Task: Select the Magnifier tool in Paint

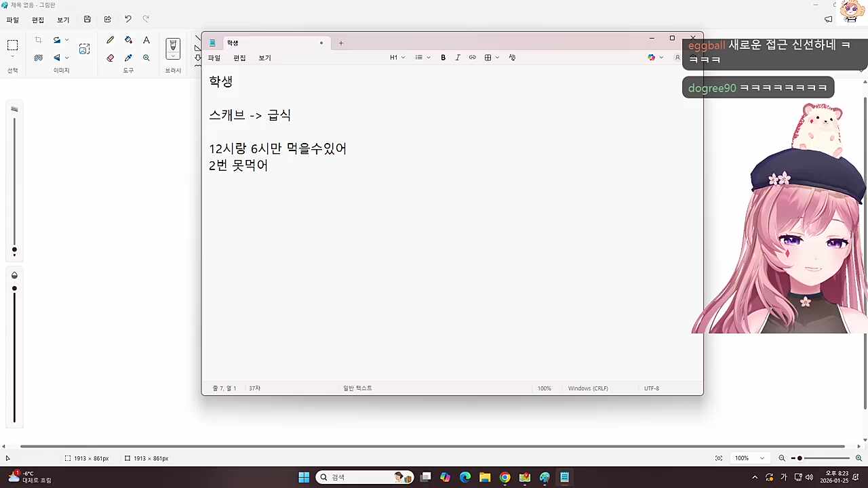Action: click(x=146, y=58)
